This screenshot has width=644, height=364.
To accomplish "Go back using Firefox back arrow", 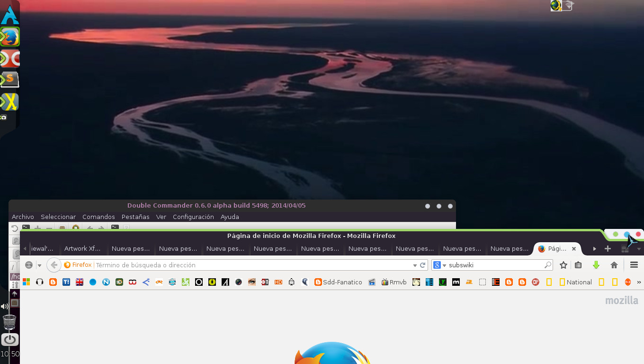I will [x=54, y=265].
